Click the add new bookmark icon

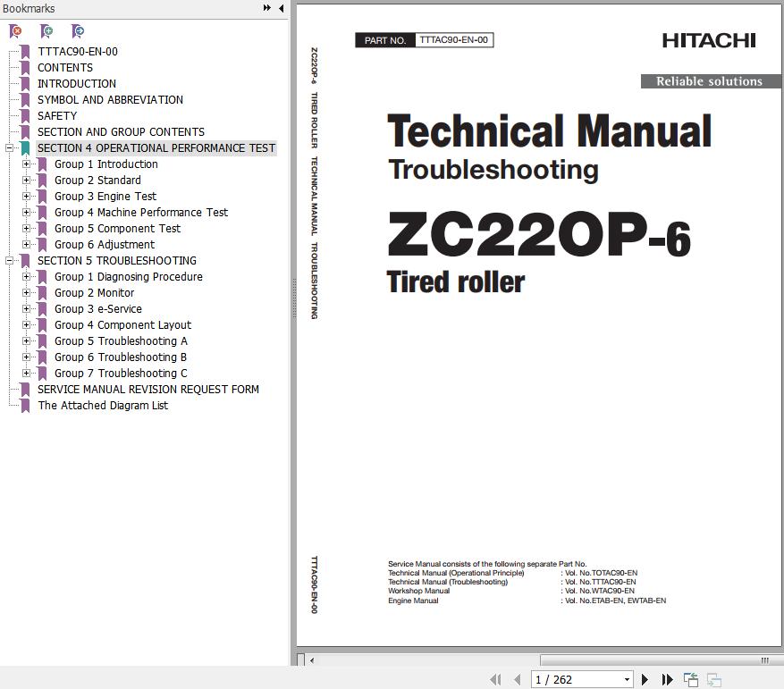coord(46,31)
